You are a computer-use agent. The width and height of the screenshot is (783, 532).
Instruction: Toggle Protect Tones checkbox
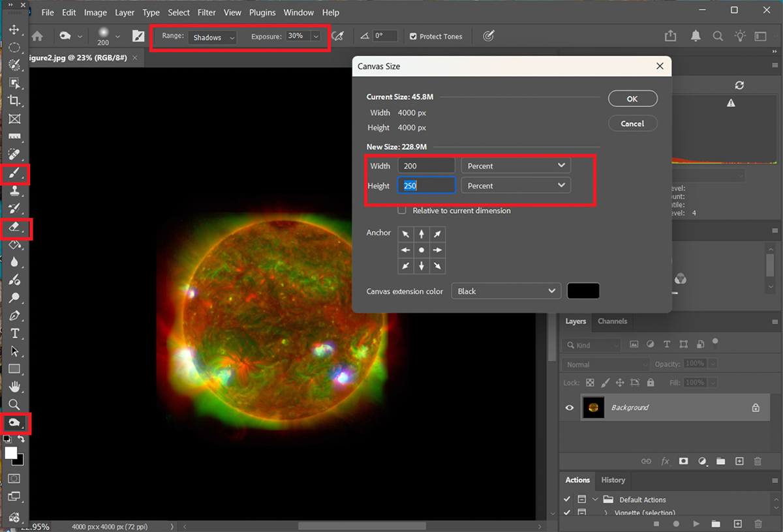[413, 37]
